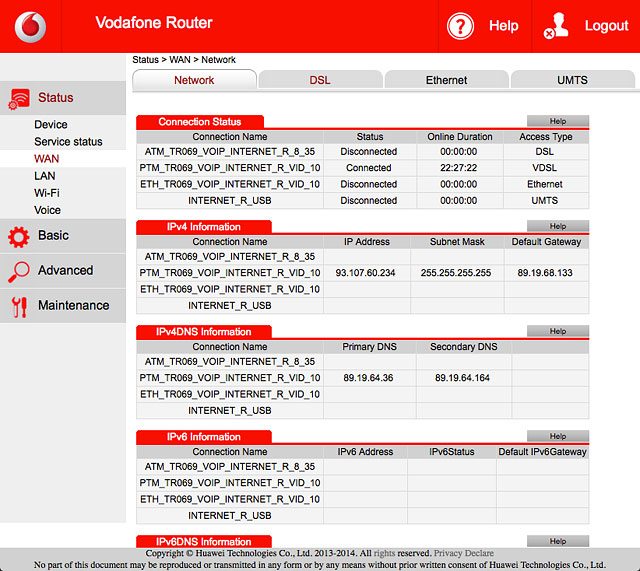640x571 pixels.
Task: Click the Status > WAN > Network breadcrumb
Action: pyautogui.click(x=184, y=60)
